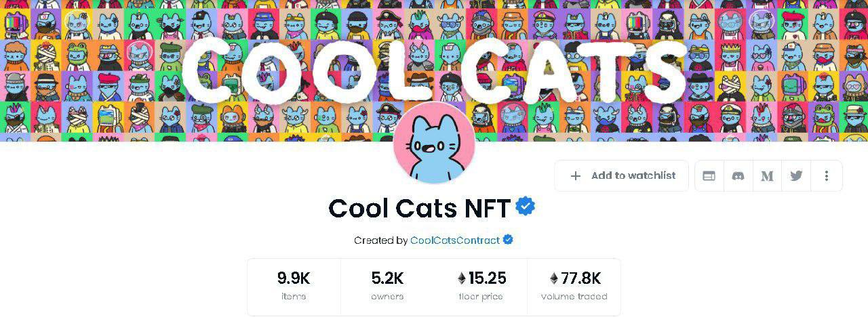This screenshot has height=317, width=868.
Task: Open the CoolCatsContract creator link
Action: point(455,240)
